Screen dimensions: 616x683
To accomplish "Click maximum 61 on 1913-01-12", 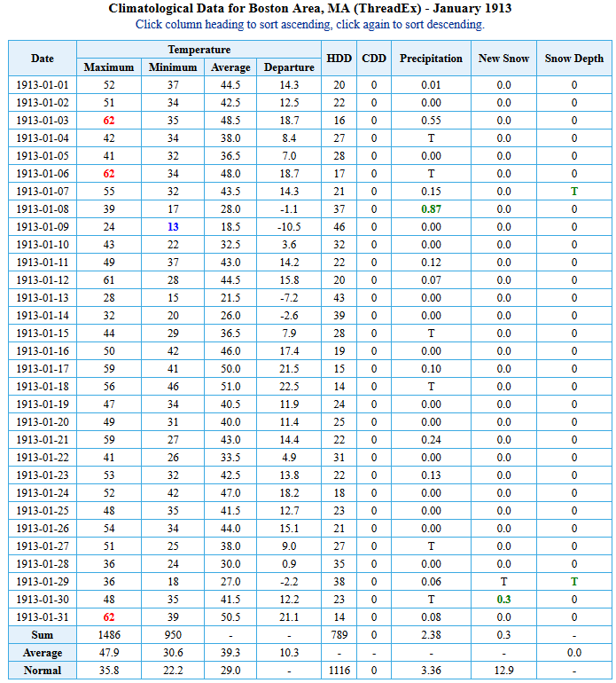I will 109,280.
